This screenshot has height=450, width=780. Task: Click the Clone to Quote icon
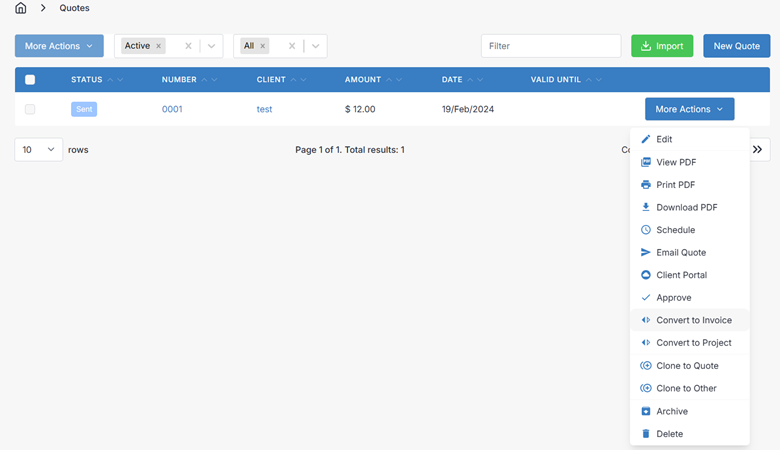point(646,365)
